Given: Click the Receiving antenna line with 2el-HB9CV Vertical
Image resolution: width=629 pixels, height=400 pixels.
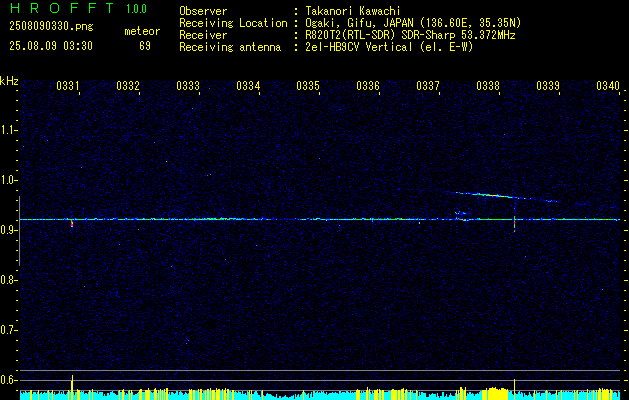Looking at the screenshot, I should [x=326, y=47].
